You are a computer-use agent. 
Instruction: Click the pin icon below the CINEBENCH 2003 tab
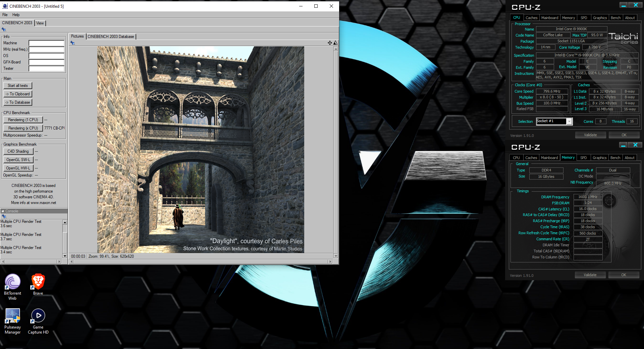[x=4, y=30]
